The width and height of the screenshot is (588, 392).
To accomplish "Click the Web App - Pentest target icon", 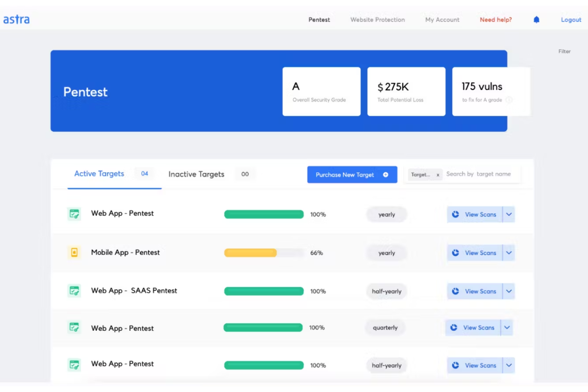I will click(74, 213).
